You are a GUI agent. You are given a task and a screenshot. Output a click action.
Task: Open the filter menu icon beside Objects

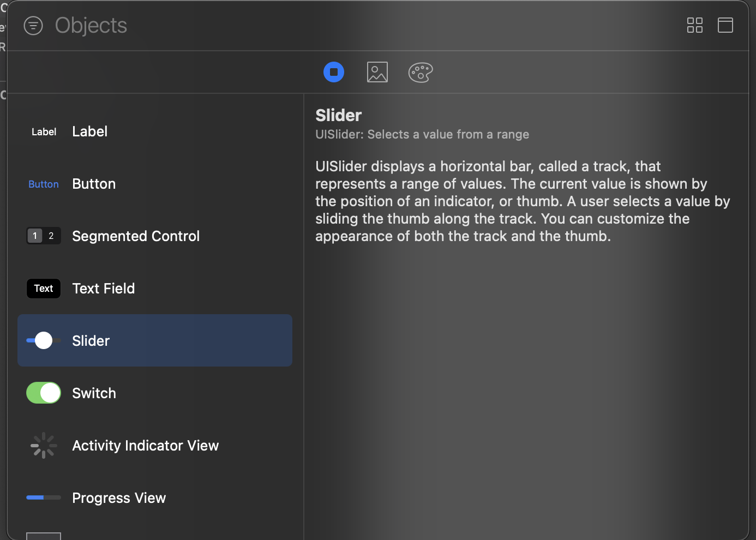tap(33, 26)
